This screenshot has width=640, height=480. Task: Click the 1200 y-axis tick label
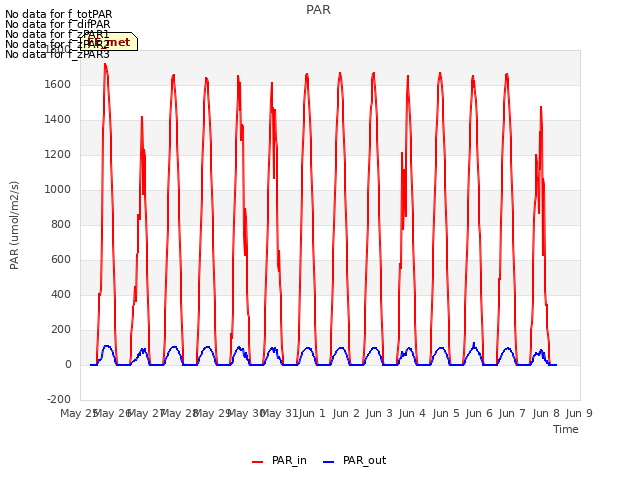click(58, 155)
